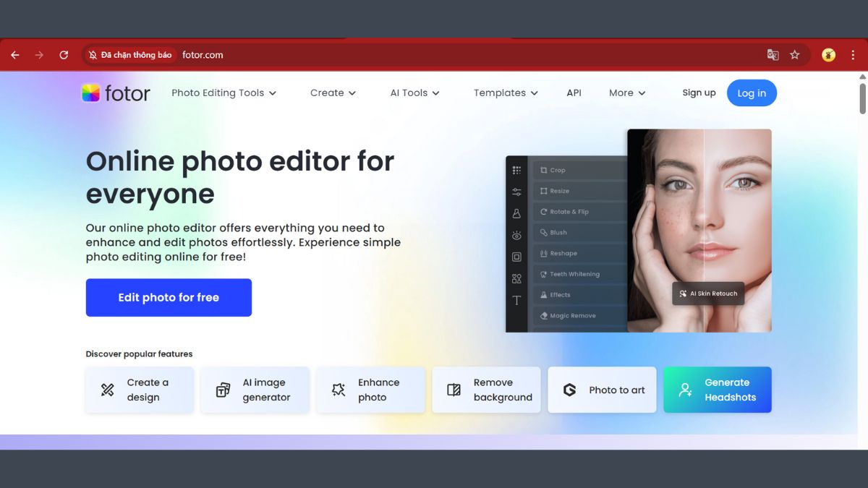Click the Magic Remove tool
868x488 pixels.
tap(571, 315)
